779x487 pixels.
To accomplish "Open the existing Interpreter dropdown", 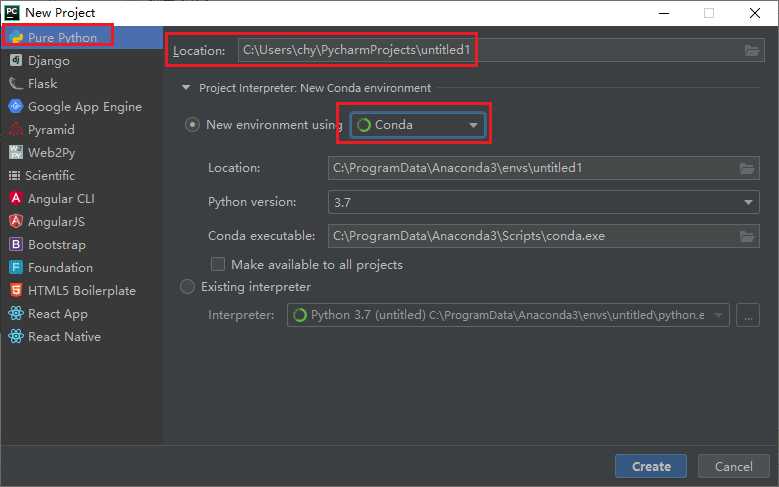I will pyautogui.click(x=508, y=315).
